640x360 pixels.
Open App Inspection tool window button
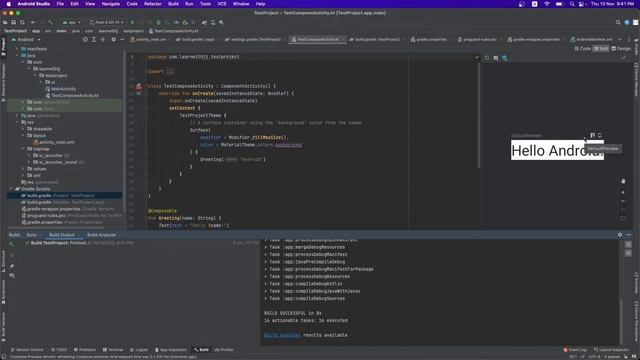coord(171,350)
